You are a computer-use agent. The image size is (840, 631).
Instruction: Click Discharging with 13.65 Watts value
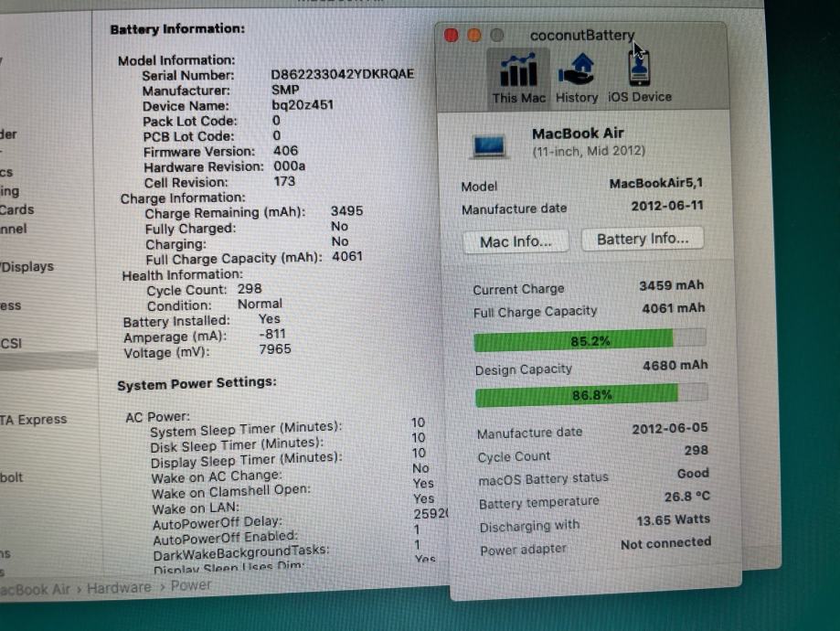(x=673, y=520)
